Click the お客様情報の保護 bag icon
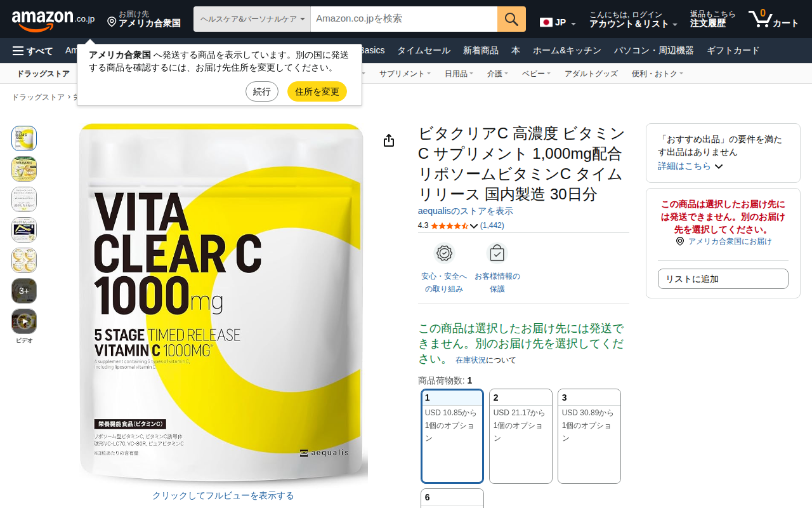 tap(497, 253)
